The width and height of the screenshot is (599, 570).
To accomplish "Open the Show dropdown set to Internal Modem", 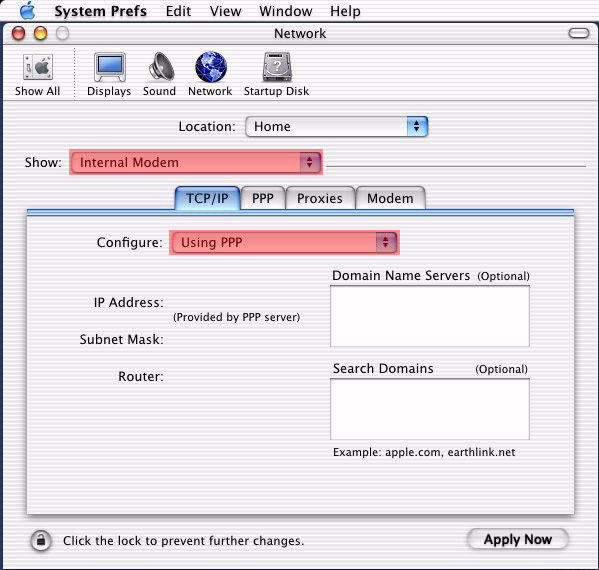I will [196, 162].
